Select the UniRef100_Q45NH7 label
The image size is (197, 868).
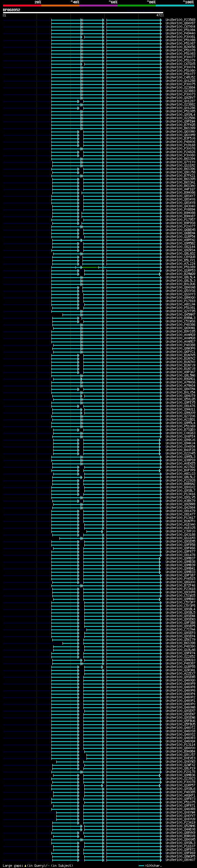180,315
